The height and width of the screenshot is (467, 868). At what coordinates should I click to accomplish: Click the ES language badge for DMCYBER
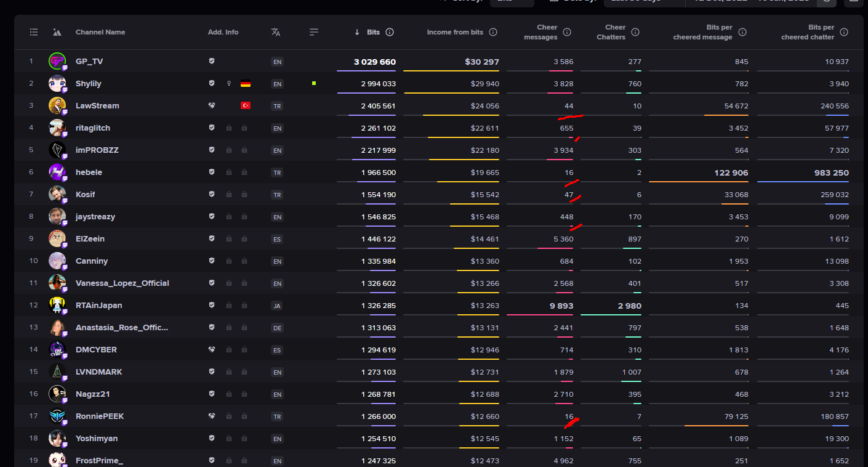click(277, 350)
